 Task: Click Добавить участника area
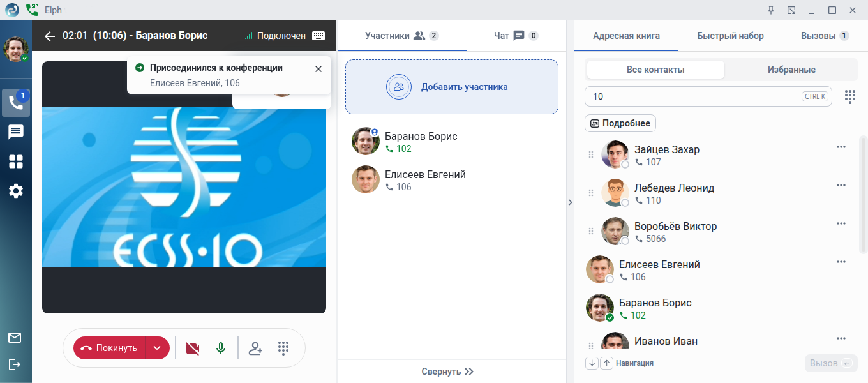pos(452,87)
